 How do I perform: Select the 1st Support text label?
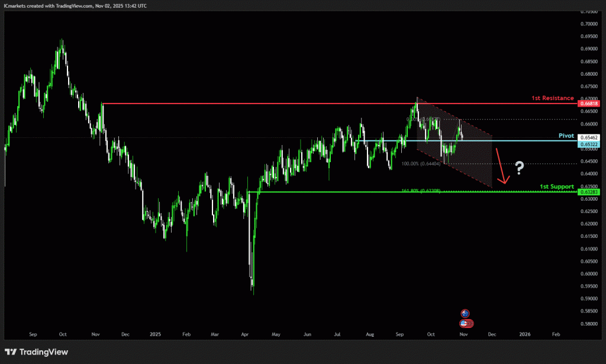(556, 186)
